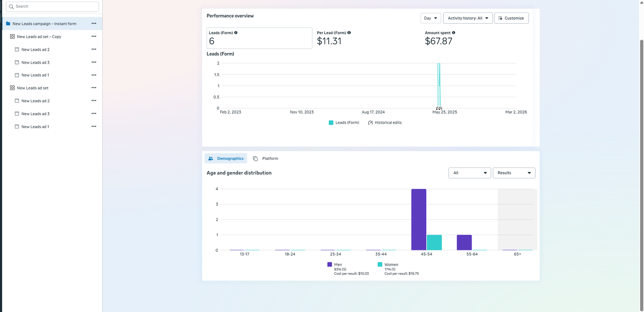644x312 pixels.
Task: Click the Customize button
Action: point(511,18)
